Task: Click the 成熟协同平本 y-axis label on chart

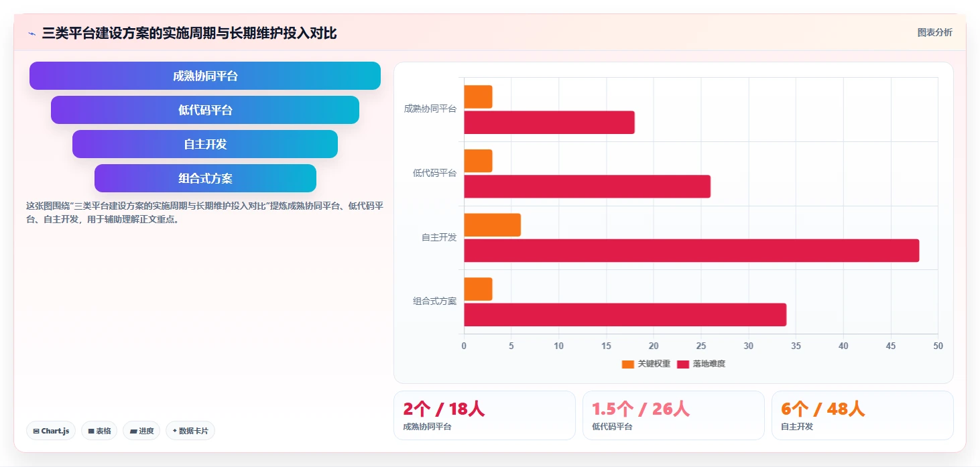Action: pyautogui.click(x=430, y=109)
